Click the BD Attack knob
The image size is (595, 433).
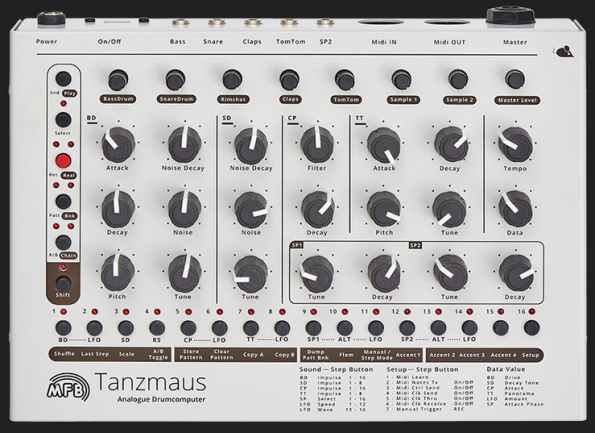[x=118, y=145]
